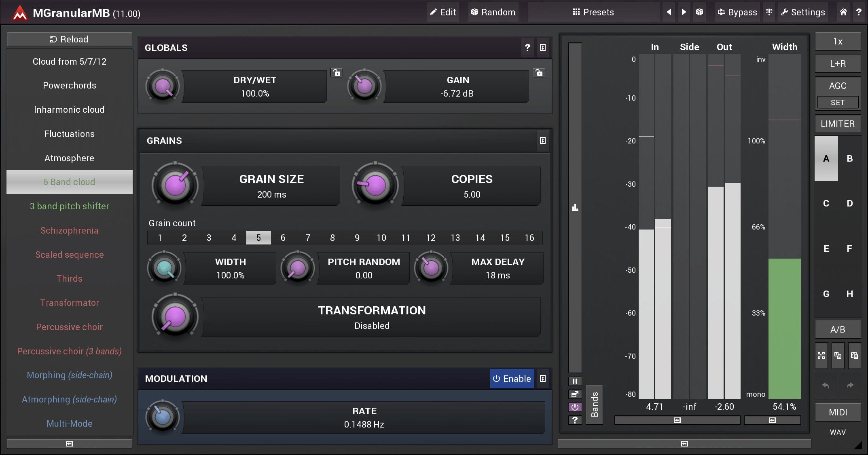Click the Rate value field
This screenshot has width=868, height=455.
click(x=364, y=417)
